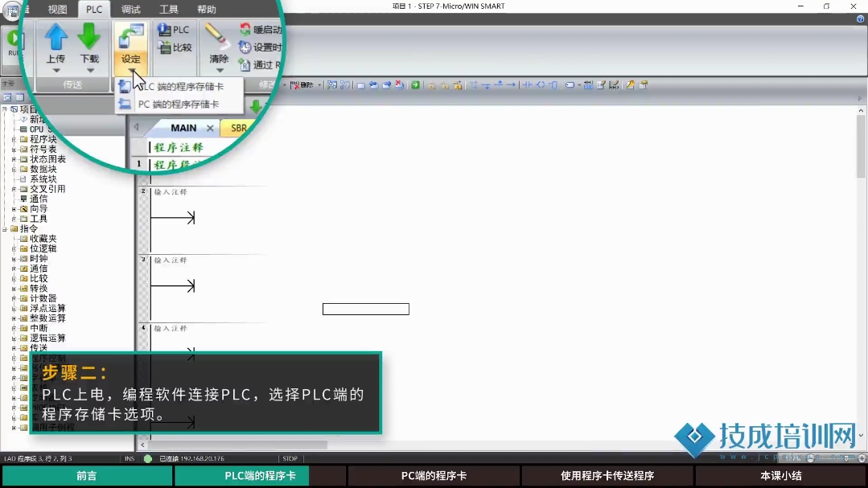The image size is (868, 488).
Task: Click the blue Upload (上传) arrow
Action: tap(56, 36)
